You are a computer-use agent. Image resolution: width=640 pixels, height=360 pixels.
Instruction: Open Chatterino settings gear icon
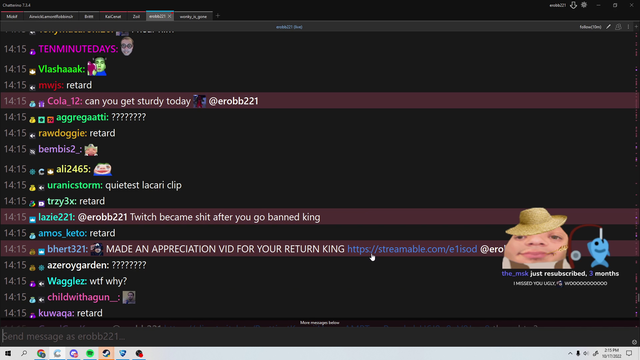coord(584,5)
